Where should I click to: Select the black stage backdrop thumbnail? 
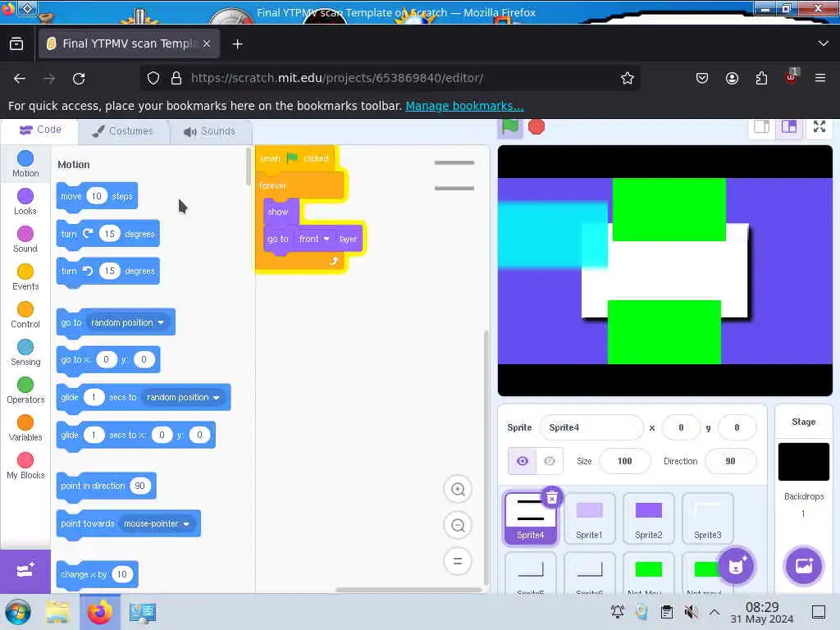click(x=803, y=462)
